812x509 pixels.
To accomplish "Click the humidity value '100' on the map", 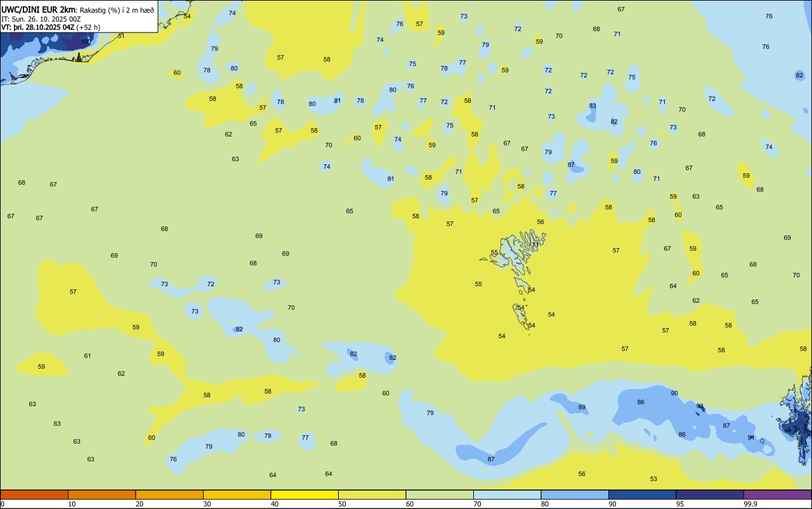I will pyautogui.click(x=86, y=41).
